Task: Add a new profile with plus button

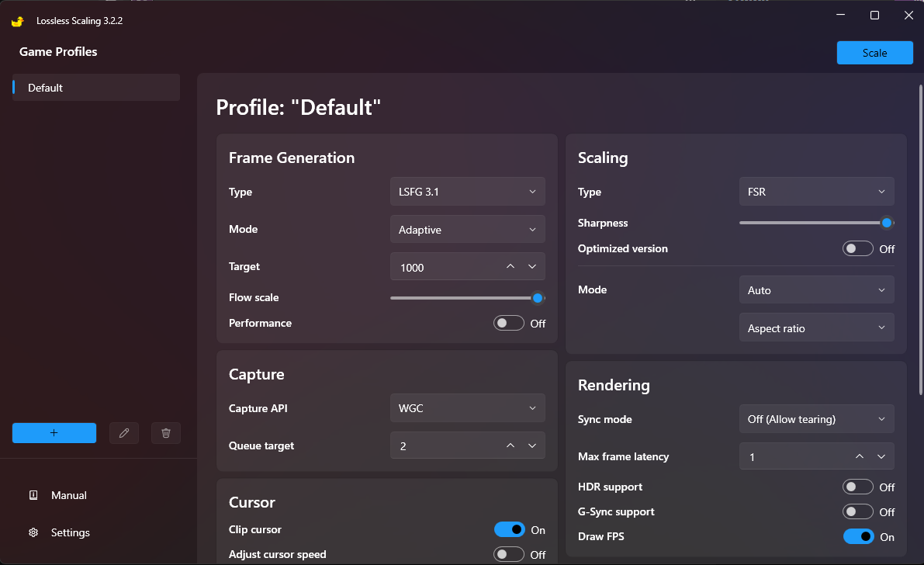Action: click(x=54, y=433)
